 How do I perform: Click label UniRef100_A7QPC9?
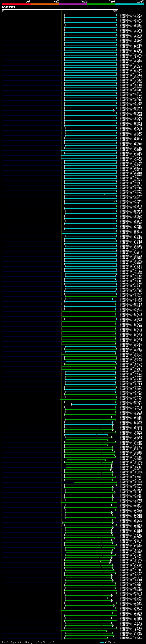point(131,218)
